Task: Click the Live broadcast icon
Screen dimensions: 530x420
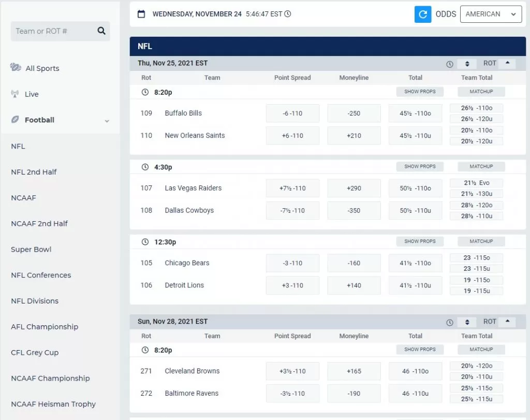Action: coord(15,94)
